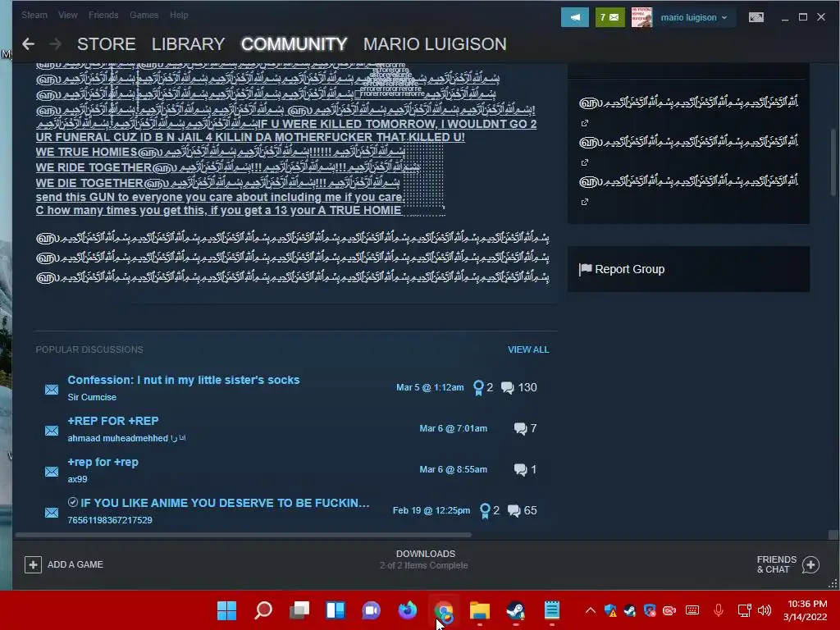
Task: Click author ID 76561198367217529
Action: click(x=110, y=520)
